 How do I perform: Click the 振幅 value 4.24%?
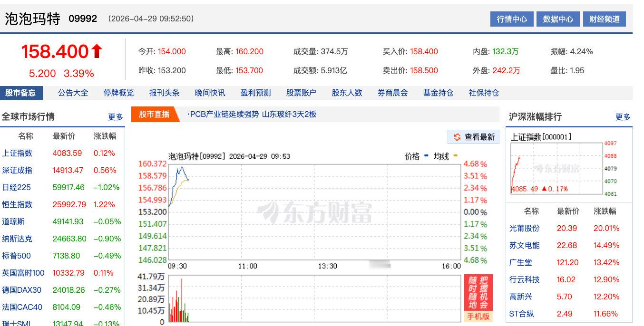(581, 51)
